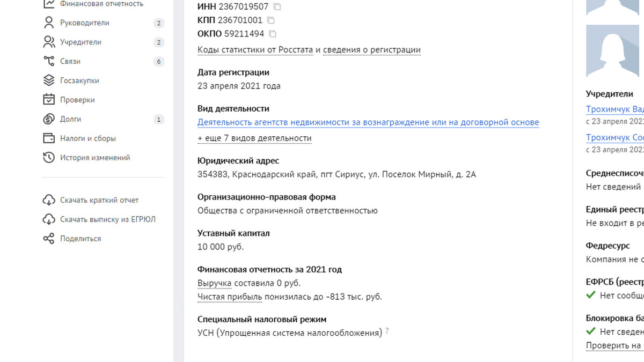Click the green check under Блокировка
644x362 pixels.
[591, 331]
